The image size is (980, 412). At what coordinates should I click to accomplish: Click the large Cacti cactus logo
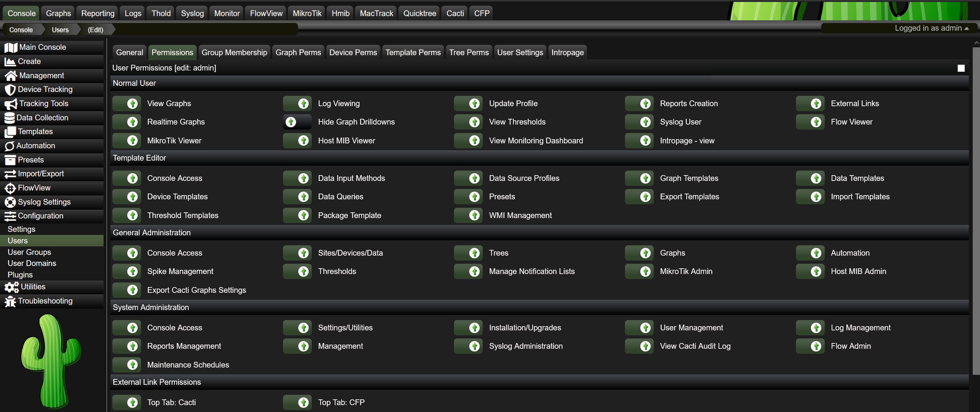click(51, 361)
